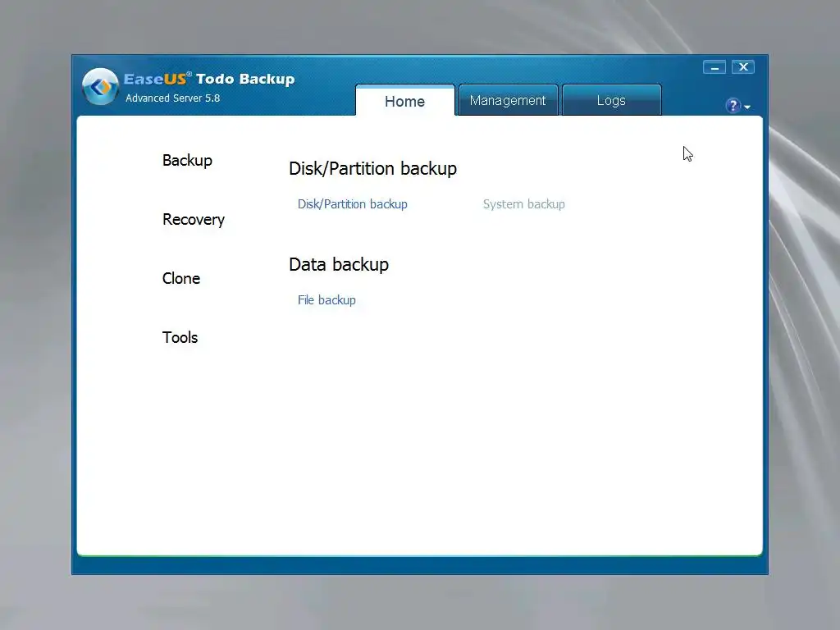Switch to the Home tab
This screenshot has width=840, height=630.
(405, 101)
